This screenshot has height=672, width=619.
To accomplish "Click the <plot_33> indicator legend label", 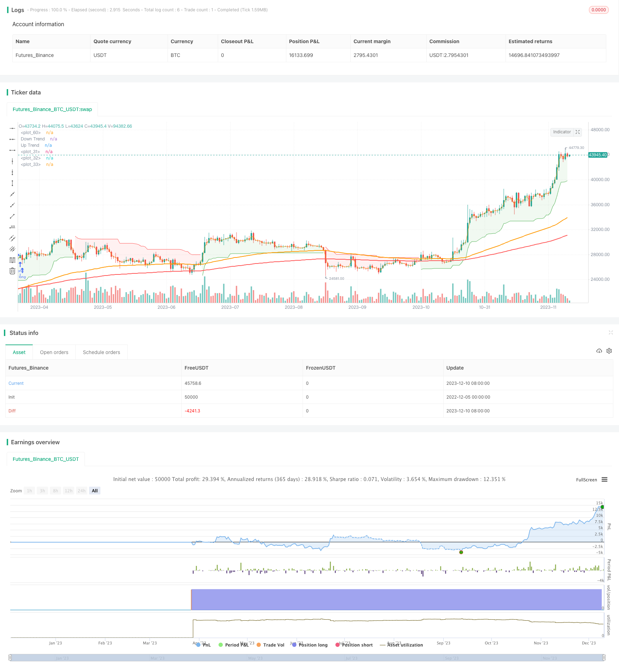I will click(x=31, y=164).
